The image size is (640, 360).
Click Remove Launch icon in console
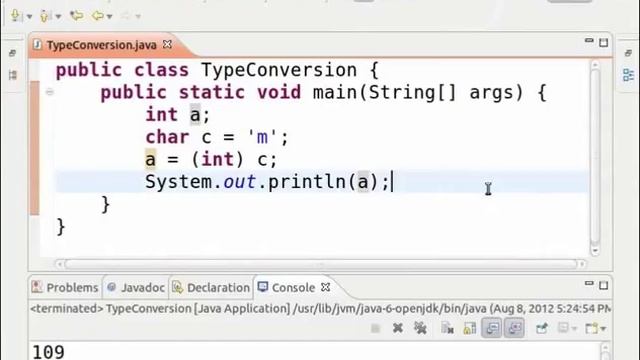tap(398, 328)
